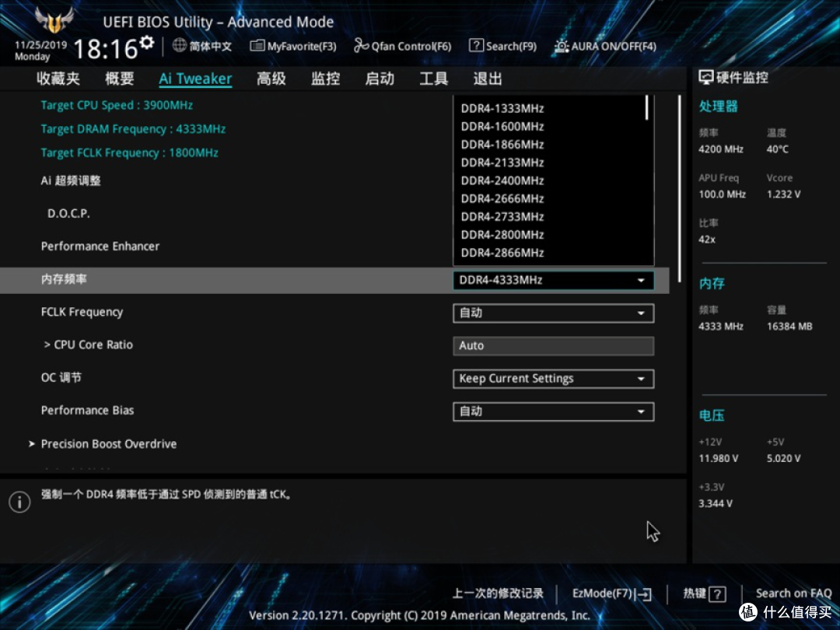Click Target DRAM Frequency : 4333MHz text
This screenshot has height=630, width=840.
pos(134,129)
